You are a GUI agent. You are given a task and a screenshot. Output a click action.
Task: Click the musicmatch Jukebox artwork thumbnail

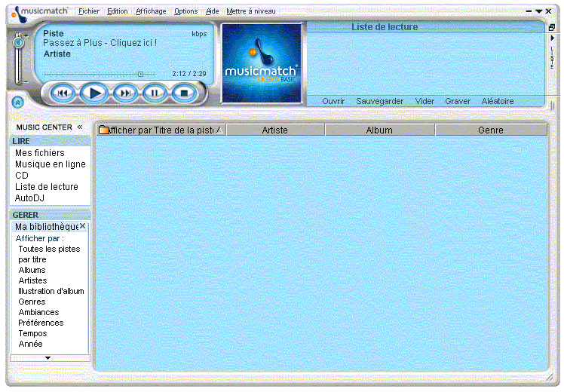click(262, 63)
